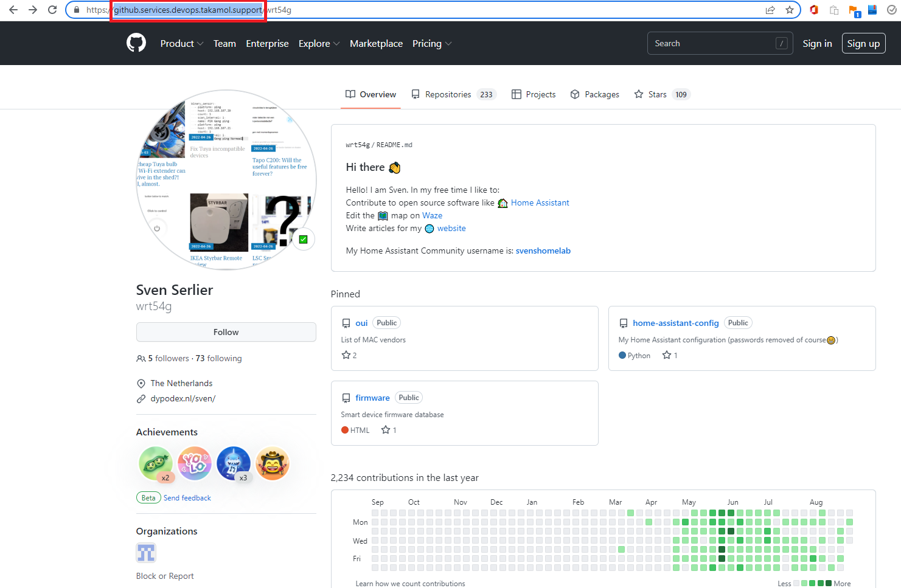Open the svenshomelab link
901x588 pixels.
coord(543,251)
